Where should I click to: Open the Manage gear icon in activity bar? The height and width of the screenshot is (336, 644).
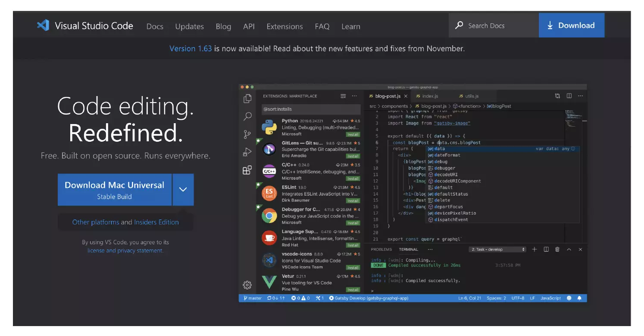pyautogui.click(x=247, y=285)
